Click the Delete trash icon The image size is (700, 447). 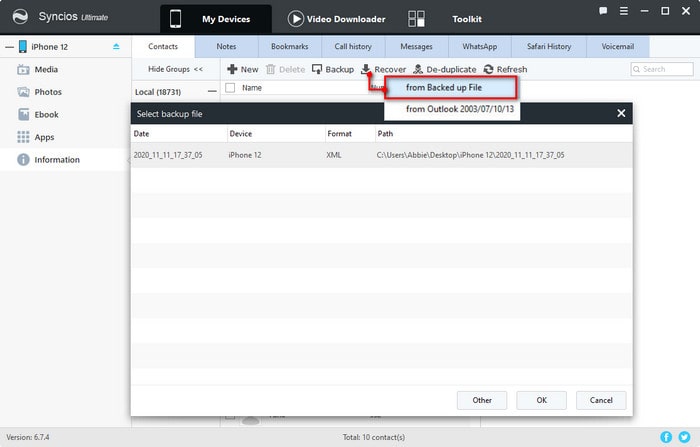coord(271,69)
